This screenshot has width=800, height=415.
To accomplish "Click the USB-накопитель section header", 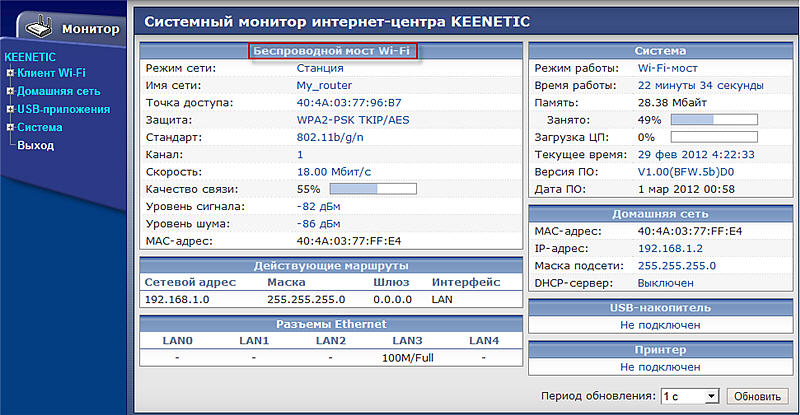I will pyautogui.click(x=659, y=308).
